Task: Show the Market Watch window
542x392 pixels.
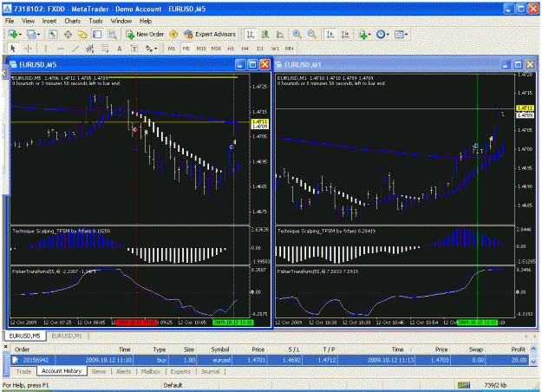Action: [53, 34]
